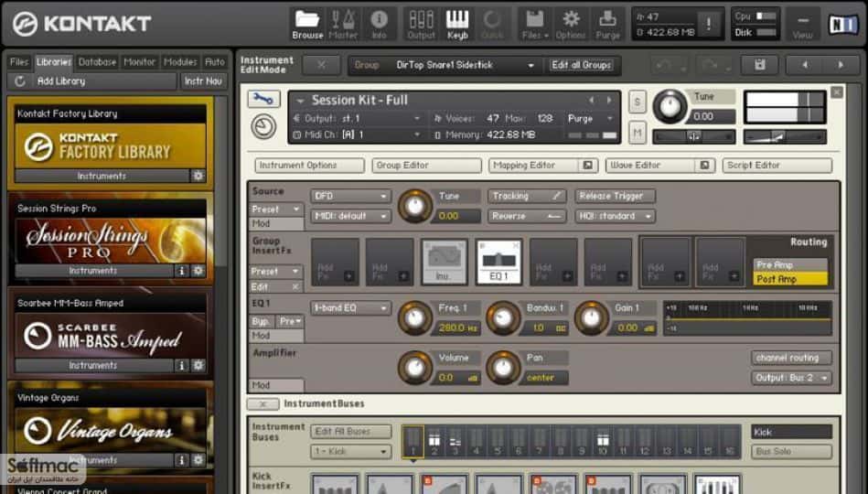Viewport: 868px width, 494px height.
Task: Click the panic exclamation mark button
Action: (x=709, y=24)
